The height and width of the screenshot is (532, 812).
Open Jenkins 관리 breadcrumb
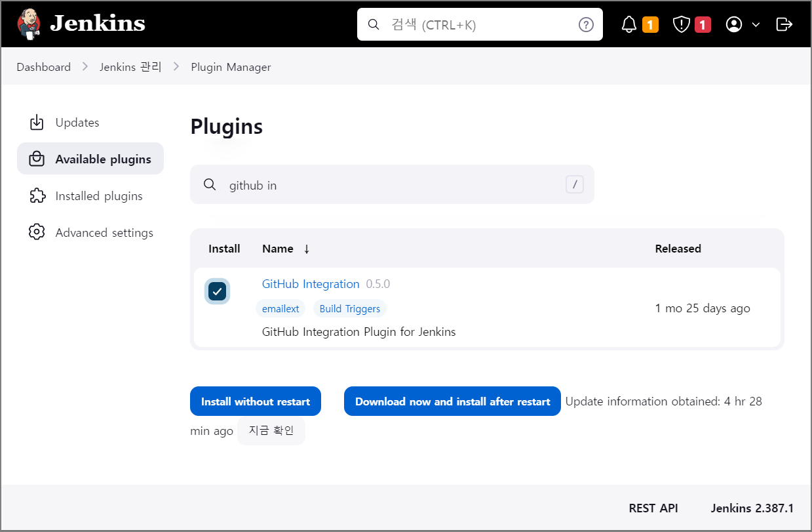[x=130, y=67]
